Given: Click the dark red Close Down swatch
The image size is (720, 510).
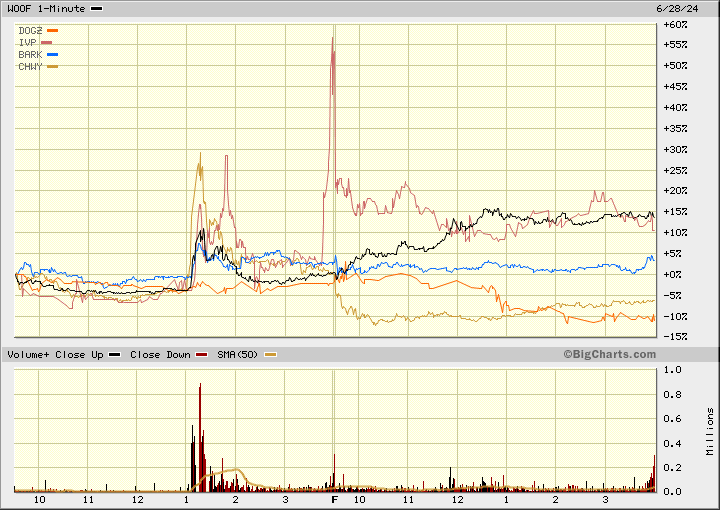Looking at the screenshot, I should point(202,355).
